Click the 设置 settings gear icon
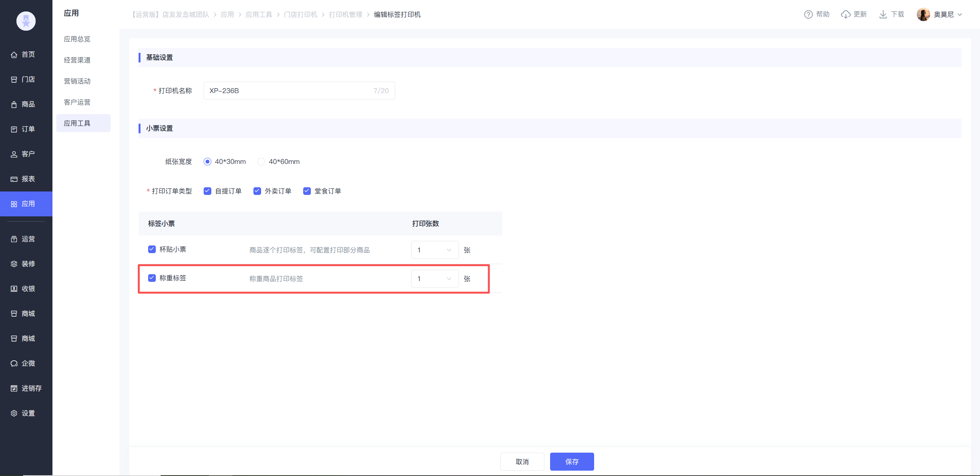Image resolution: width=980 pixels, height=476 pixels. [x=14, y=413]
